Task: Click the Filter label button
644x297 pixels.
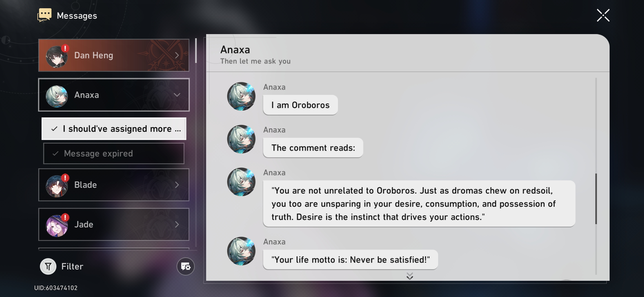Action: tap(72, 266)
